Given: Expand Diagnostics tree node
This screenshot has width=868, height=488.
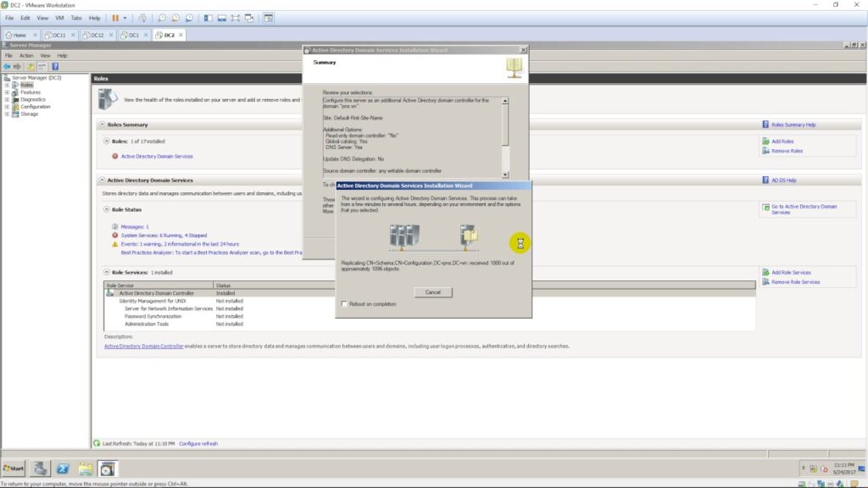Looking at the screenshot, I should pyautogui.click(x=7, y=100).
